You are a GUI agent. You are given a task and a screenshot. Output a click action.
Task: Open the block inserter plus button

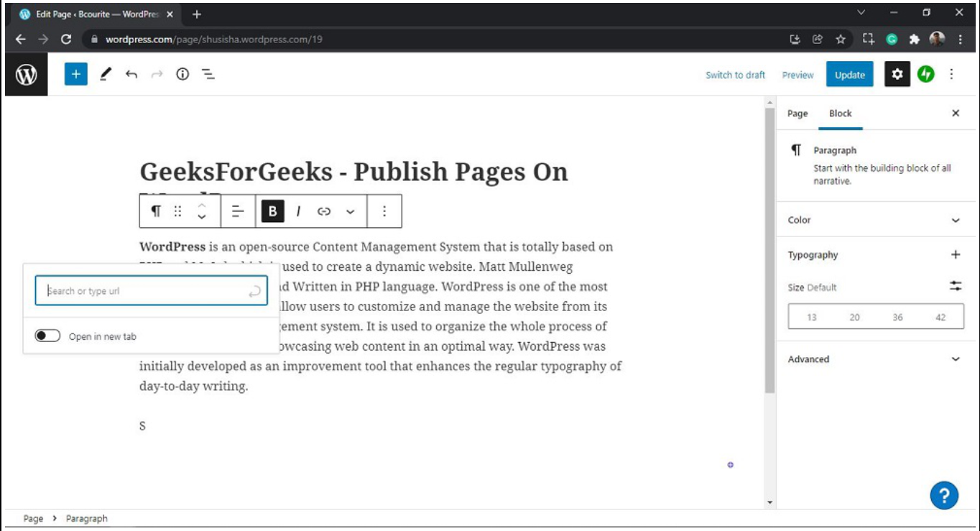pyautogui.click(x=75, y=74)
